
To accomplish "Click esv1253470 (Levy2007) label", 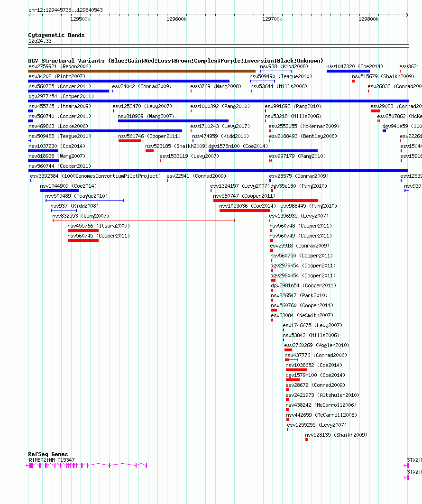I will 142,106.
